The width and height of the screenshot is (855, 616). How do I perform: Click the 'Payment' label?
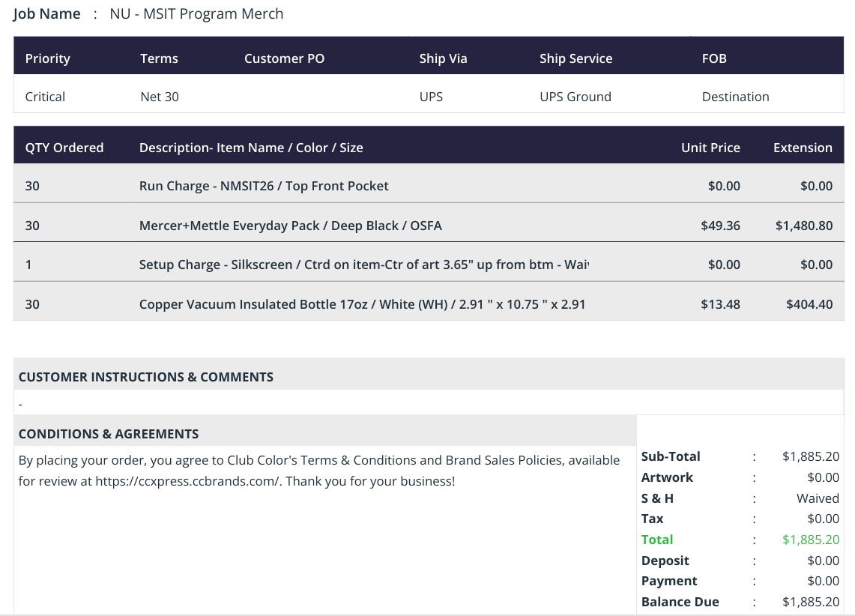point(669,581)
